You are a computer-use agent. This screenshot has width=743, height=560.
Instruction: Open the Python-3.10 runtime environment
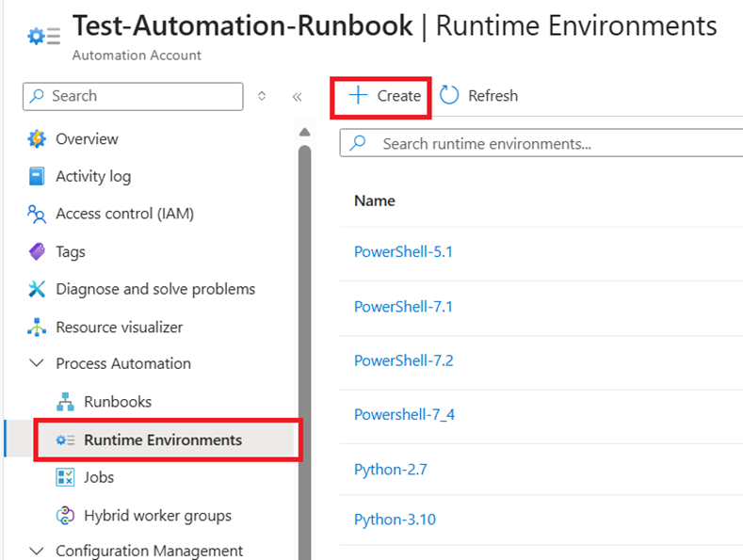[395, 520]
